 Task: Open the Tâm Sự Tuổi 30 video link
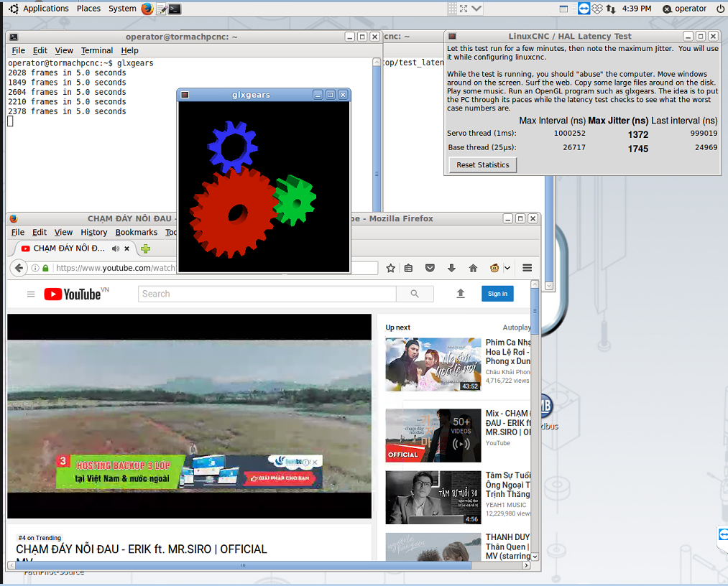point(508,485)
